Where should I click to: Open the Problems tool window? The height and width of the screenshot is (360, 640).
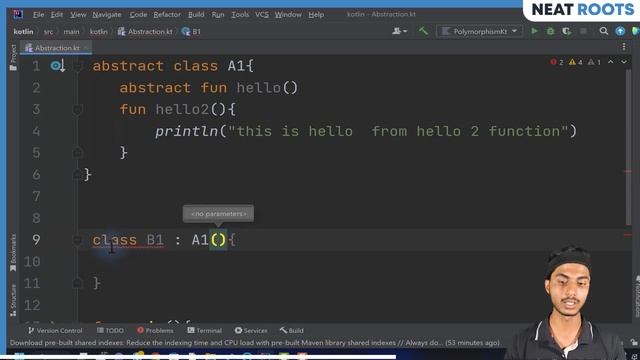pos(155,331)
